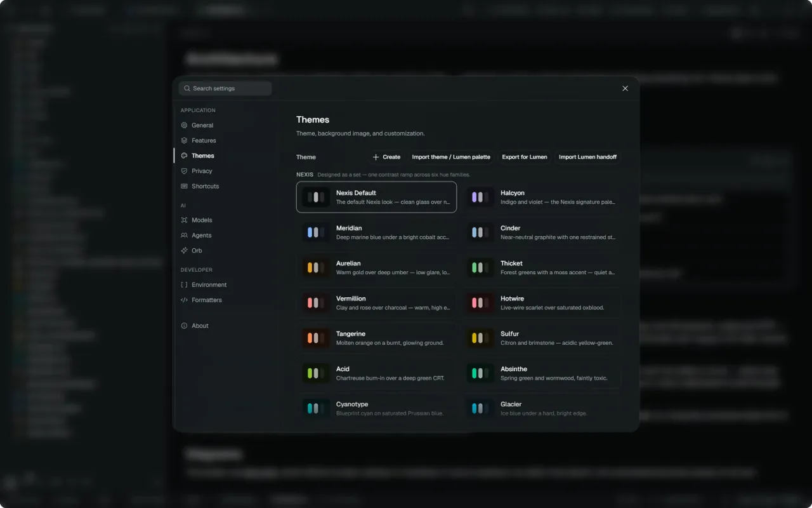The width and height of the screenshot is (812, 508).
Task: Click the Shortcuts keyboard icon
Action: (x=184, y=186)
